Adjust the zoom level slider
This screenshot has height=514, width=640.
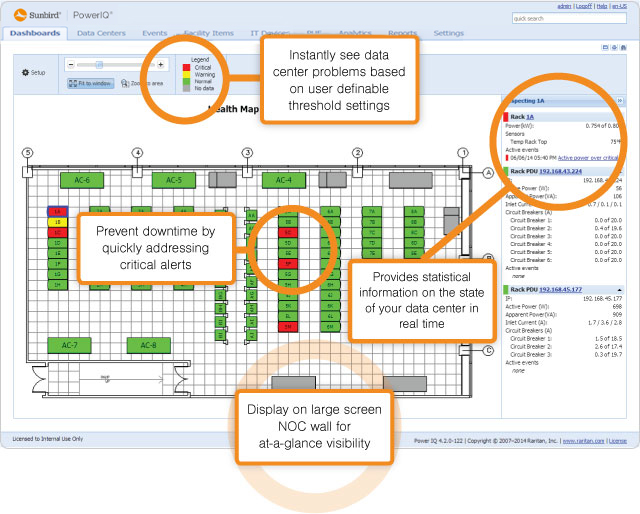(x=98, y=65)
